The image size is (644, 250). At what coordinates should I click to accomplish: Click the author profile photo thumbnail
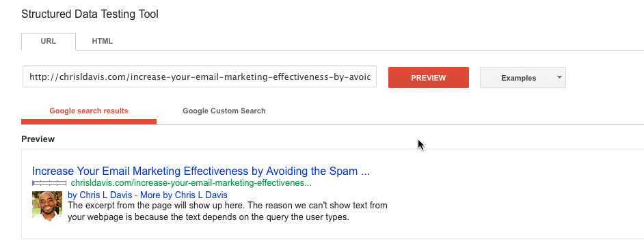47,206
